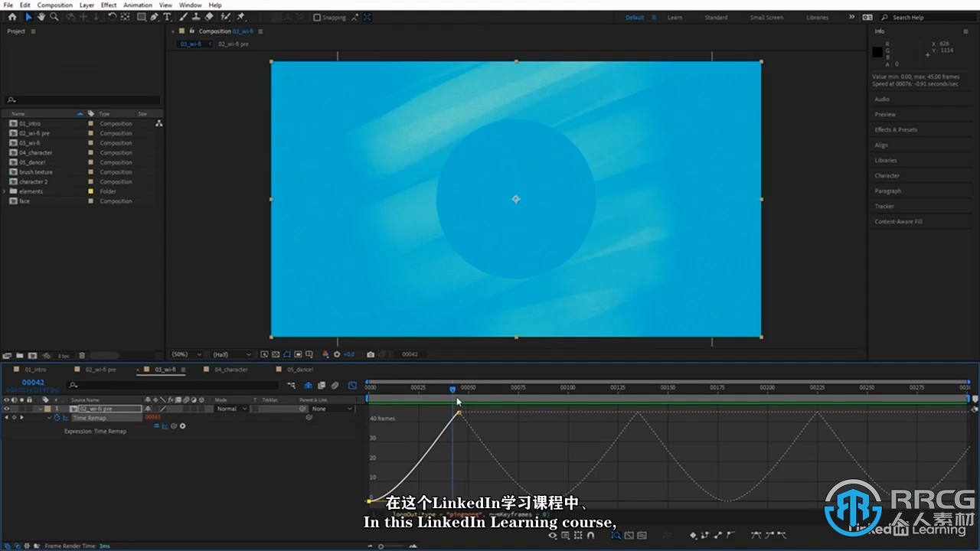Viewport: 980px width, 551px height.
Task: Select the Eraser tool
Action: pos(209,17)
